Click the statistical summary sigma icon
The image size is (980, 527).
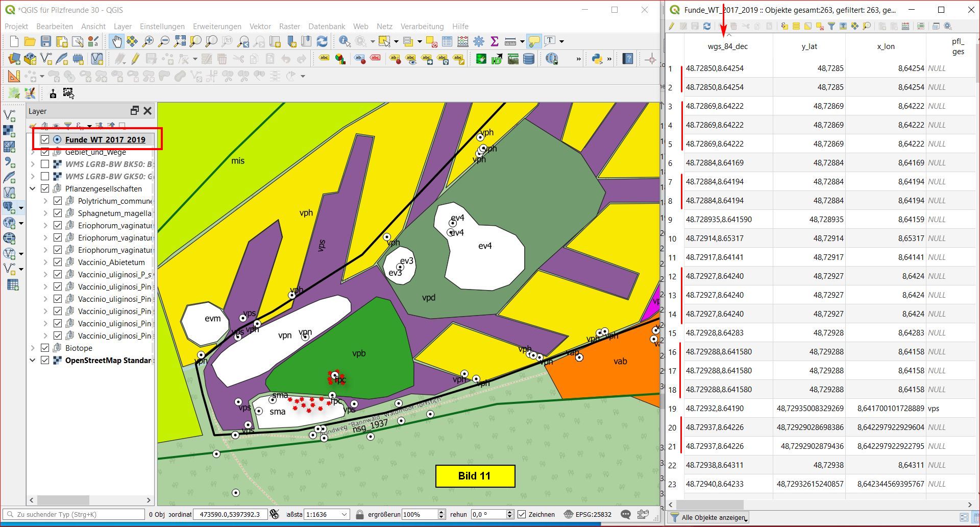coord(494,41)
